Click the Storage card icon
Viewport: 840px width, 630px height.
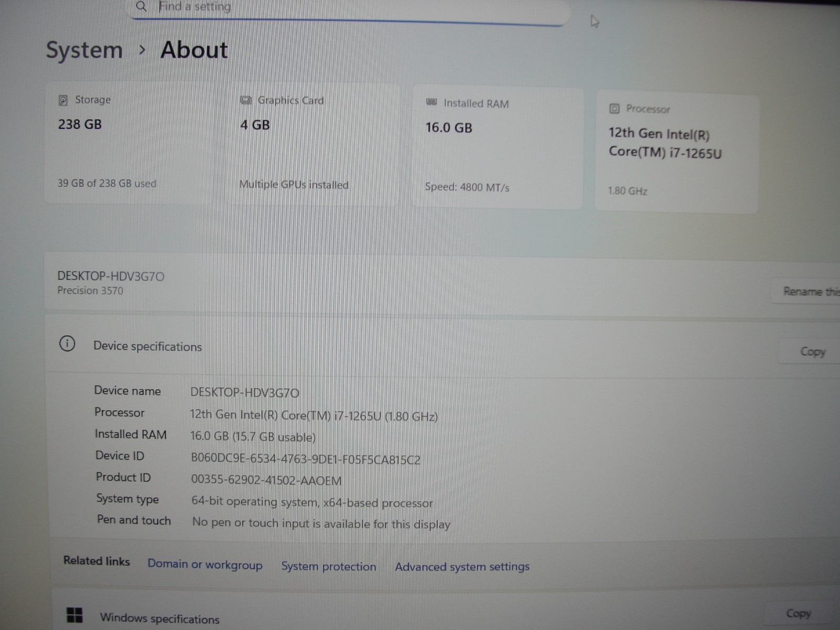click(x=63, y=100)
